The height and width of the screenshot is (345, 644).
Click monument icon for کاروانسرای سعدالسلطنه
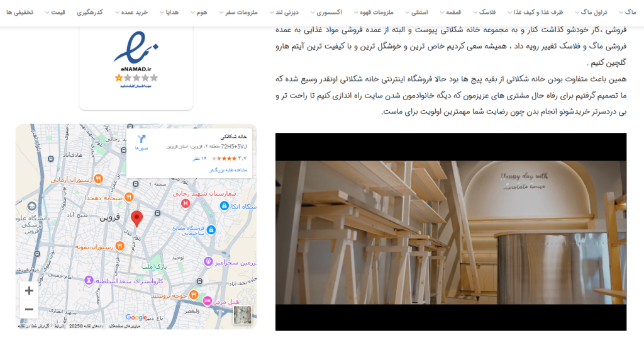pos(88,280)
